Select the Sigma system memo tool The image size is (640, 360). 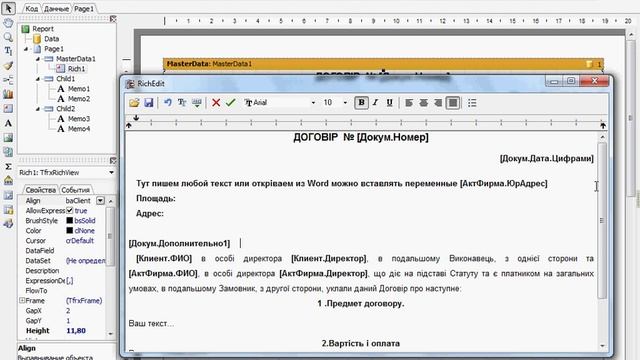point(8,166)
